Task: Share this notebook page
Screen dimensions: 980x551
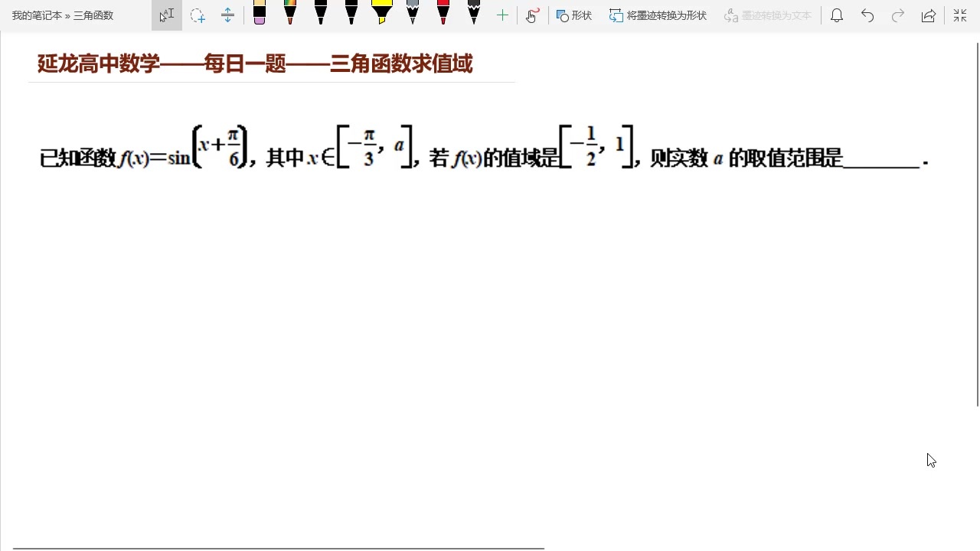Action: 929,15
